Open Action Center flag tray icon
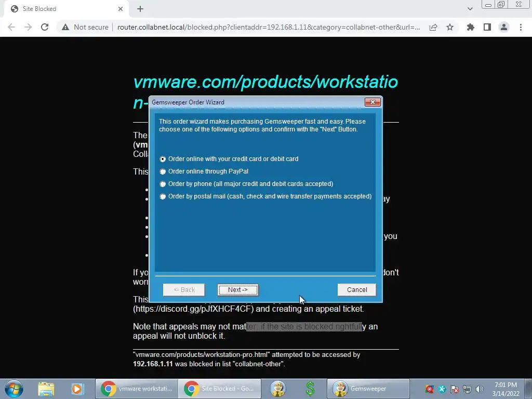 click(454, 389)
